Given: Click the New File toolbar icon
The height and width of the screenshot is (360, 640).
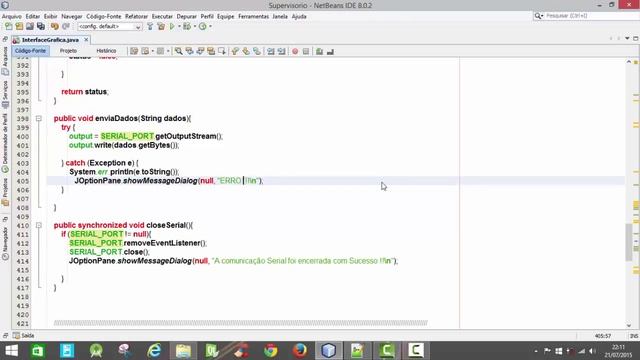Looking at the screenshot, I should (x=9, y=27).
